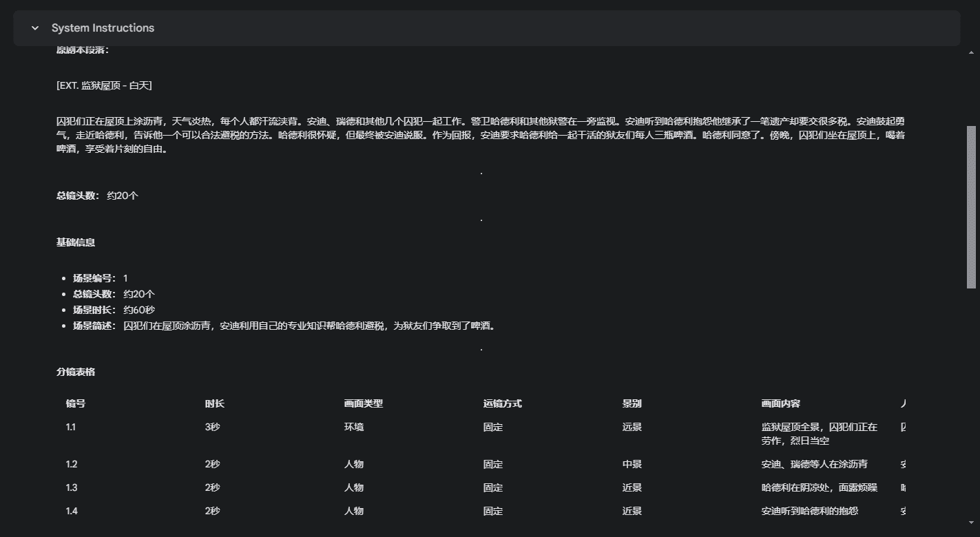Click the '场景编号' bullet item

(x=101, y=278)
